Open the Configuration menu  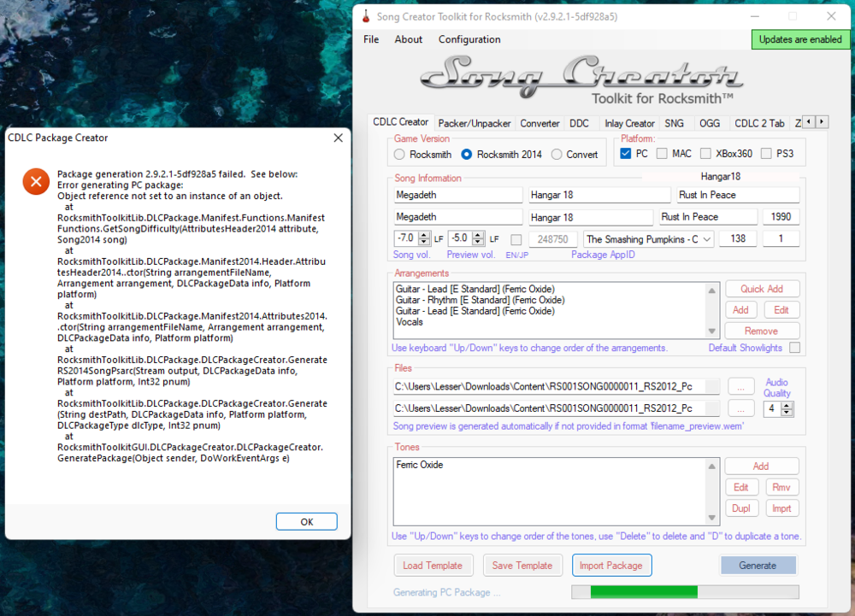coord(469,39)
